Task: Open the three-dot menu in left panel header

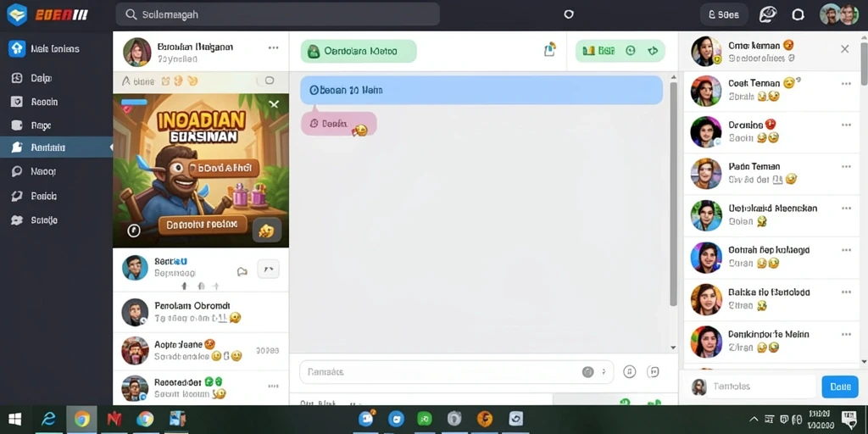Action: point(273,47)
